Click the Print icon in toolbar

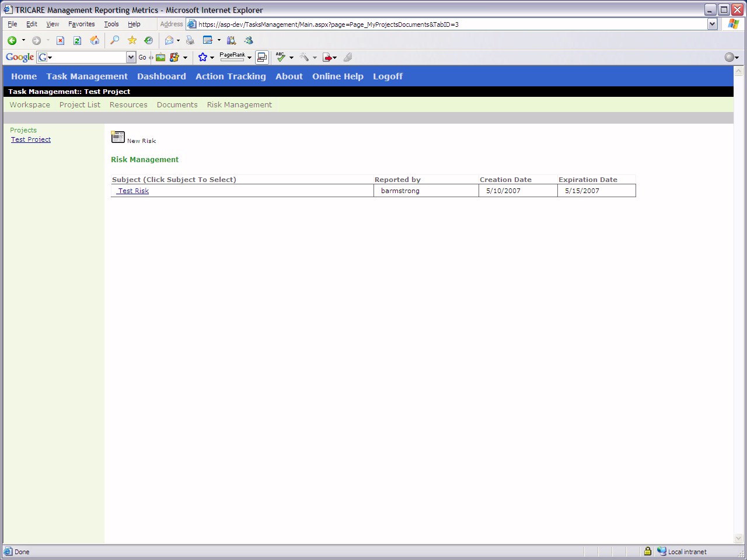[x=190, y=40]
